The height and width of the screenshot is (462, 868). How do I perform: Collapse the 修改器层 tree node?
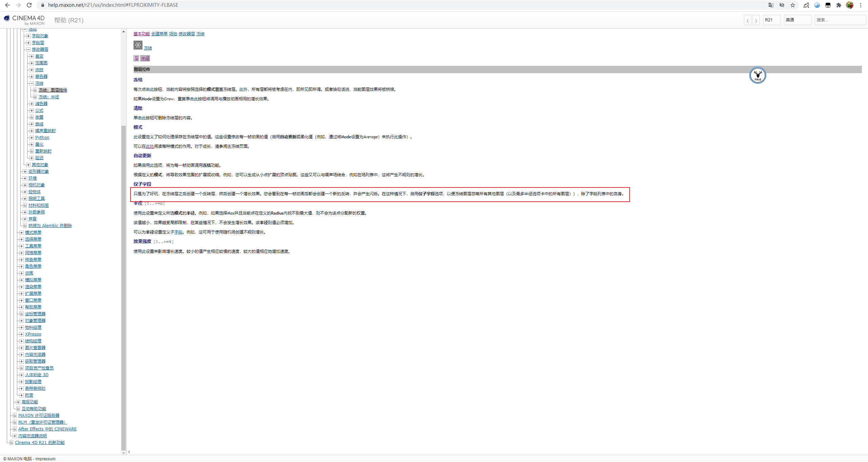(x=28, y=49)
